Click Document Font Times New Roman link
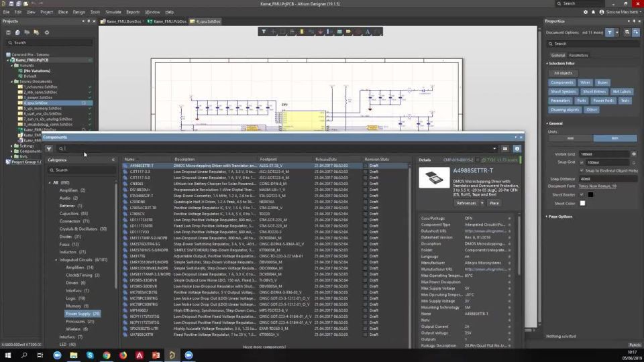Screen dimensions: 644x362 [x=598, y=186]
